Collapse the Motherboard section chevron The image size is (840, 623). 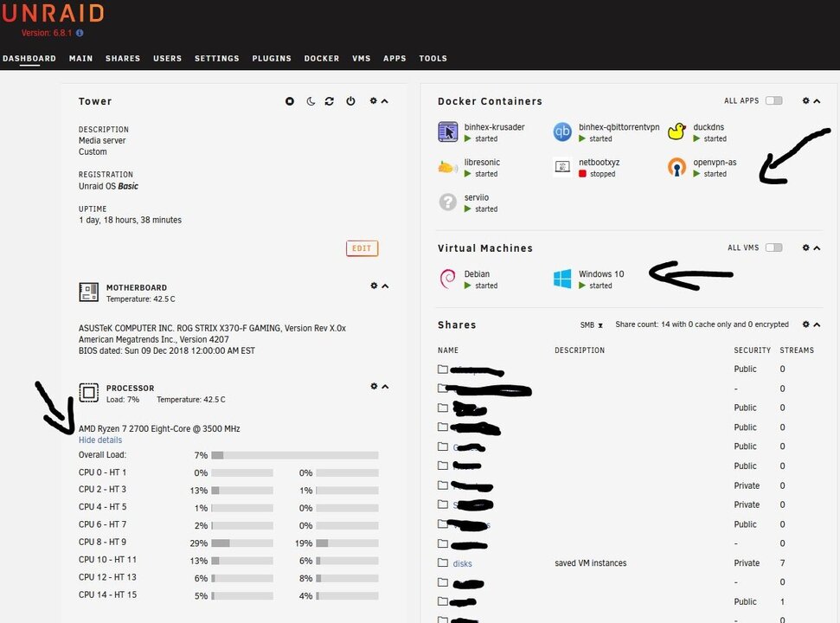point(385,286)
